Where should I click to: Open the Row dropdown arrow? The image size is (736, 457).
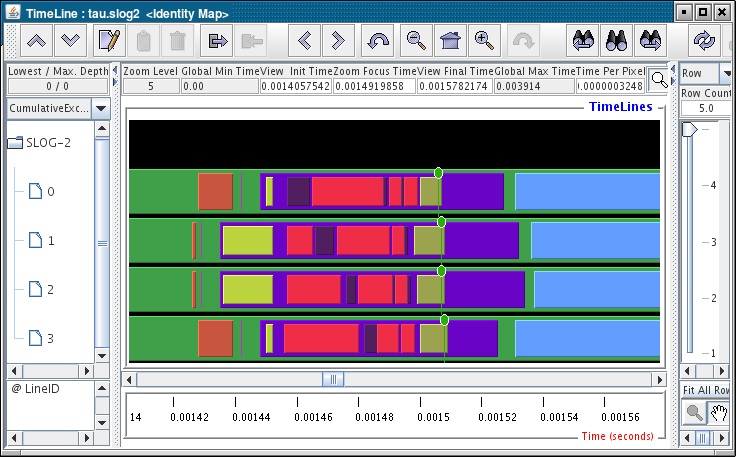tap(727, 73)
